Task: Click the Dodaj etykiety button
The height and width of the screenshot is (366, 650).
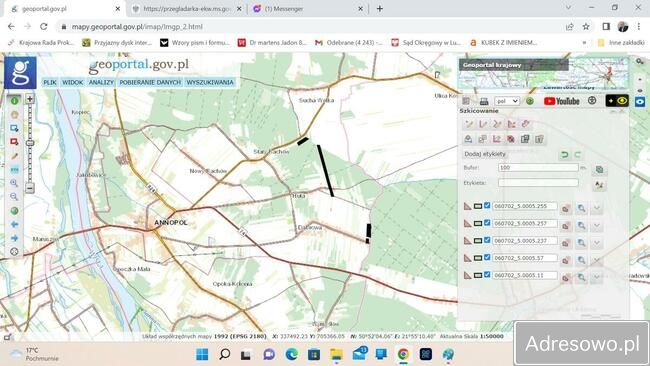Action: click(485, 154)
